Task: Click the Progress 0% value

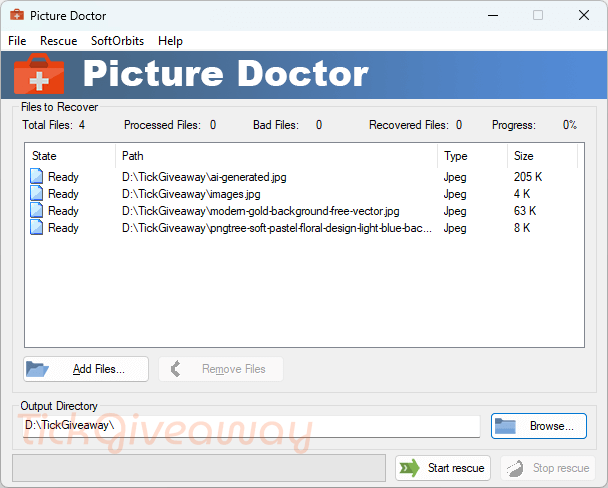Action: tap(570, 125)
